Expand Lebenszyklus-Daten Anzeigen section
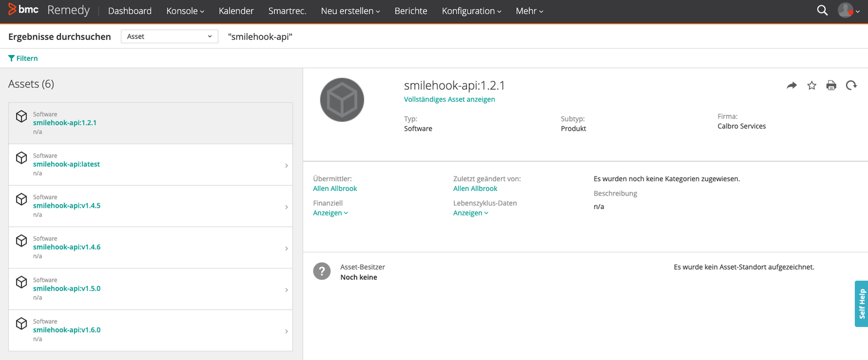Image resolution: width=868 pixels, height=360 pixels. 470,213
